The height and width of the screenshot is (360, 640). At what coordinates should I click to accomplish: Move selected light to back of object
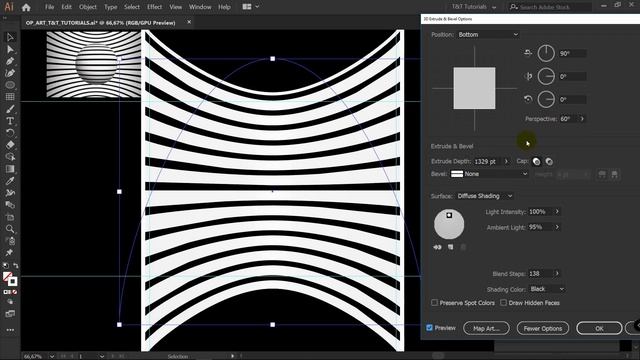pyautogui.click(x=438, y=247)
